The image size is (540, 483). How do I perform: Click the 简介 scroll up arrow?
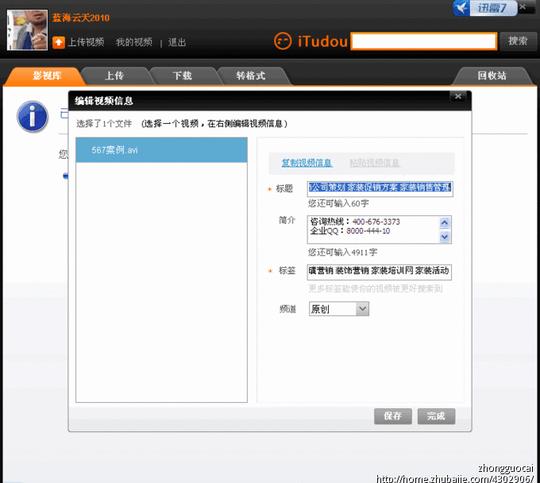click(x=445, y=223)
